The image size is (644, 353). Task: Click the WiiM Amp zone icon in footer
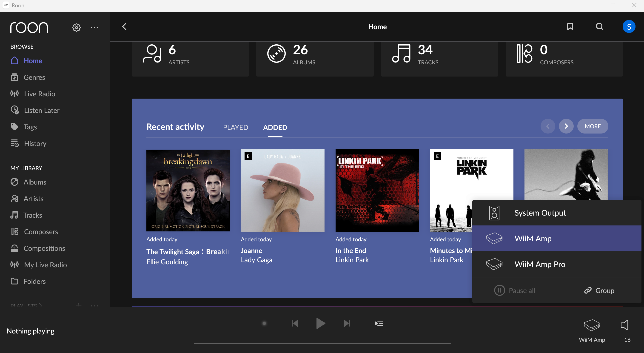point(592,325)
